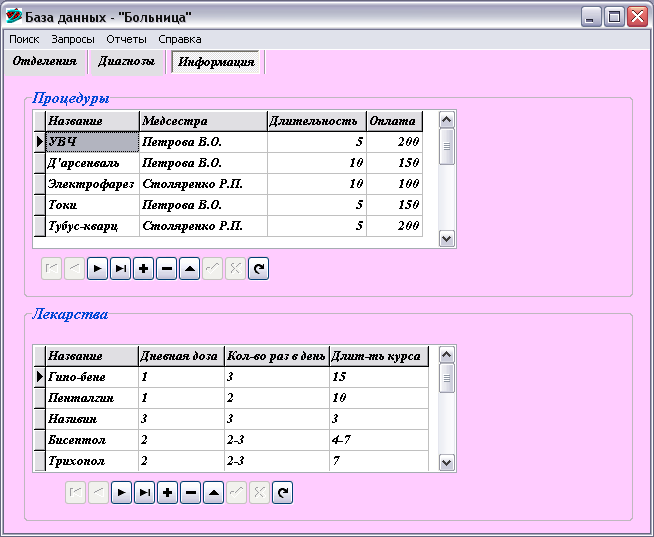Select the Д'арсенваль procedure cell
The width and height of the screenshot is (654, 537).
coord(92,163)
